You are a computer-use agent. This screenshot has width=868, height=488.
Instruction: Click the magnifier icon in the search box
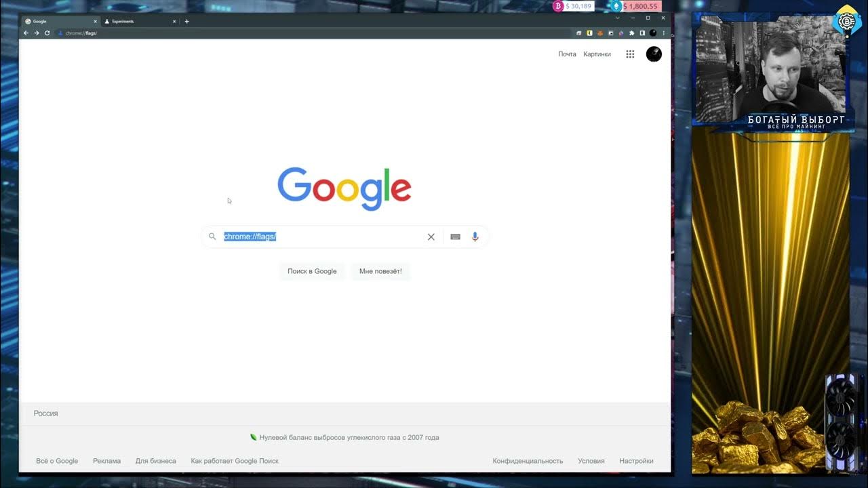(x=212, y=237)
